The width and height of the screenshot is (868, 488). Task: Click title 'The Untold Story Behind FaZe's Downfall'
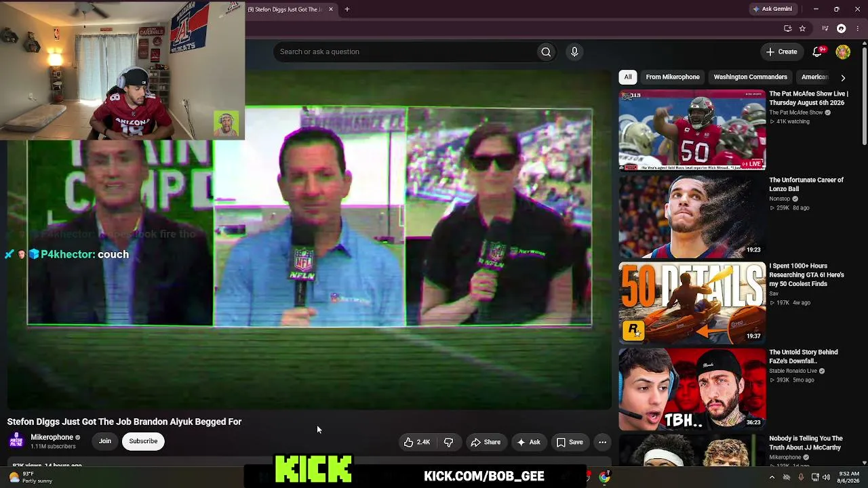pyautogui.click(x=804, y=357)
